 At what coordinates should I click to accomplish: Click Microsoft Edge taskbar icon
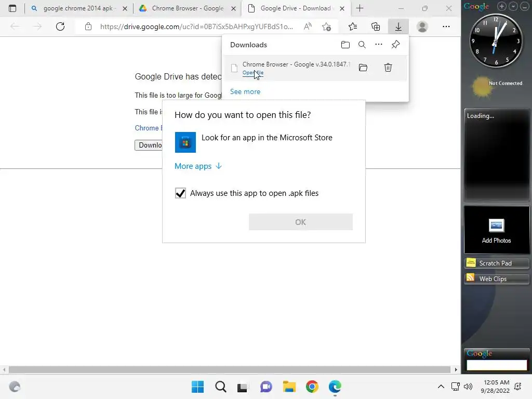point(335,387)
